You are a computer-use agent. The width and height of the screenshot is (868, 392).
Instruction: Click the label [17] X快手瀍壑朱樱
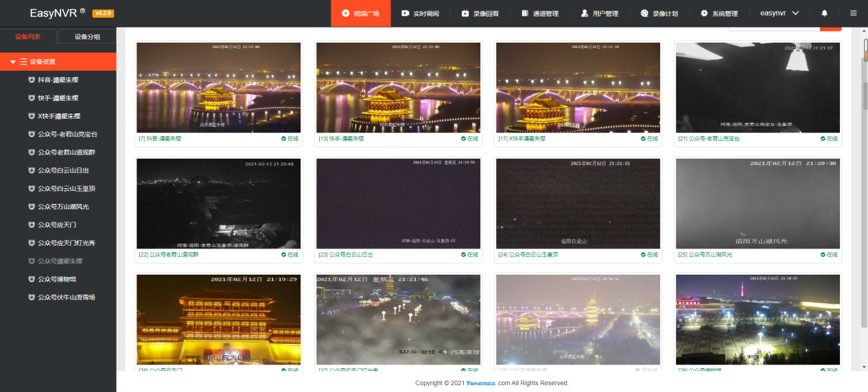pyautogui.click(x=521, y=139)
